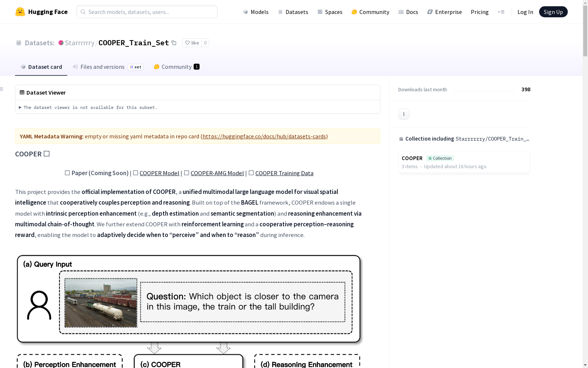Click the green Collection badge
588x368 pixels.
tap(440, 158)
